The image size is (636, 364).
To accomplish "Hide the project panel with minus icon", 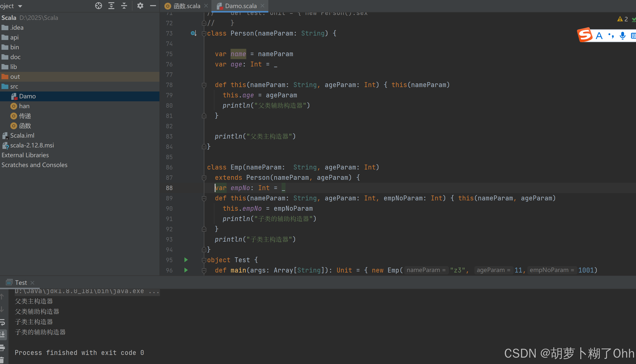I will click(x=153, y=5).
